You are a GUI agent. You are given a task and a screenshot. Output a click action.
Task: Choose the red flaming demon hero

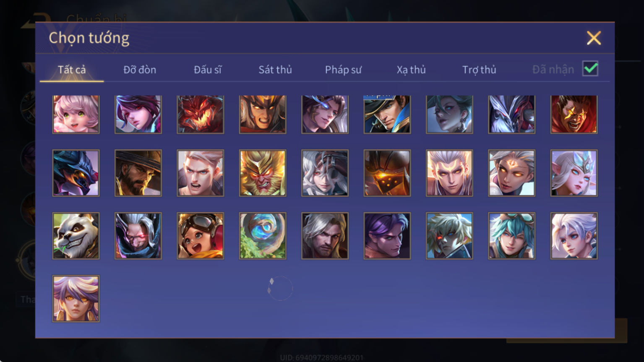[x=200, y=114]
